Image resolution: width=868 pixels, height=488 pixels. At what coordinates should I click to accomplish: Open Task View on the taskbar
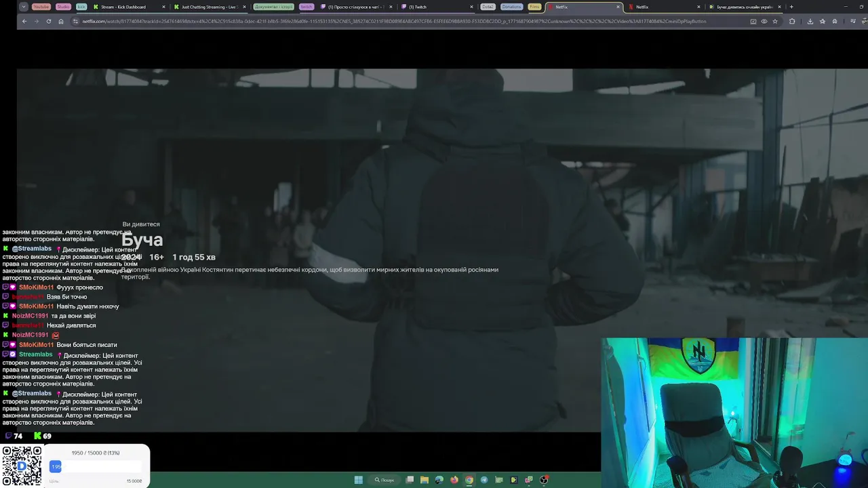pyautogui.click(x=410, y=480)
